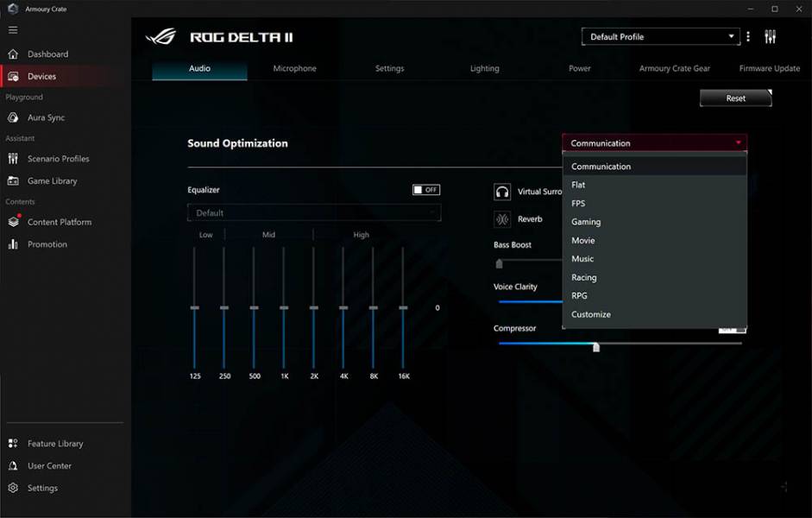Click the 500 Hz equalizer slider
The image size is (812, 518).
click(254, 307)
